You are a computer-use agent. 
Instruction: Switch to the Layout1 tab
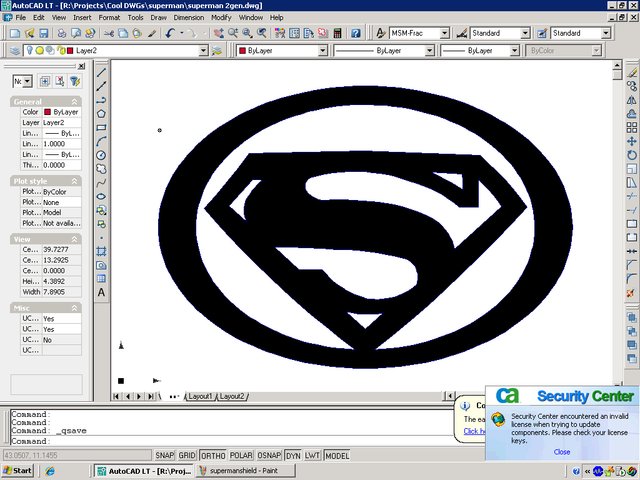[x=200, y=396]
